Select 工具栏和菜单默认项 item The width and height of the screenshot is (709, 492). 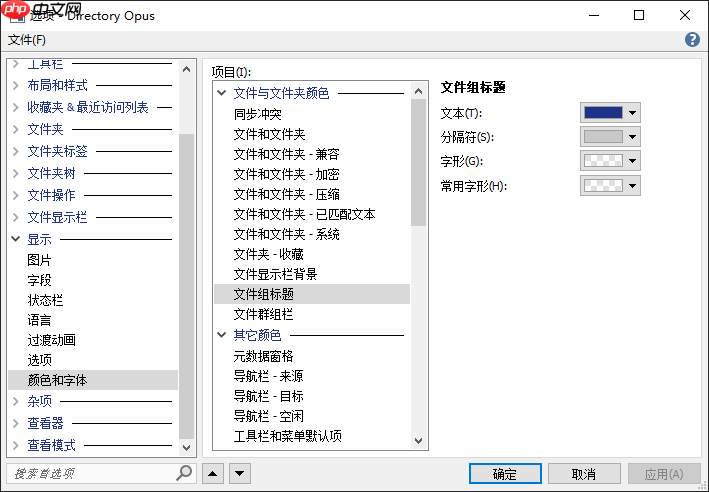coord(288,436)
